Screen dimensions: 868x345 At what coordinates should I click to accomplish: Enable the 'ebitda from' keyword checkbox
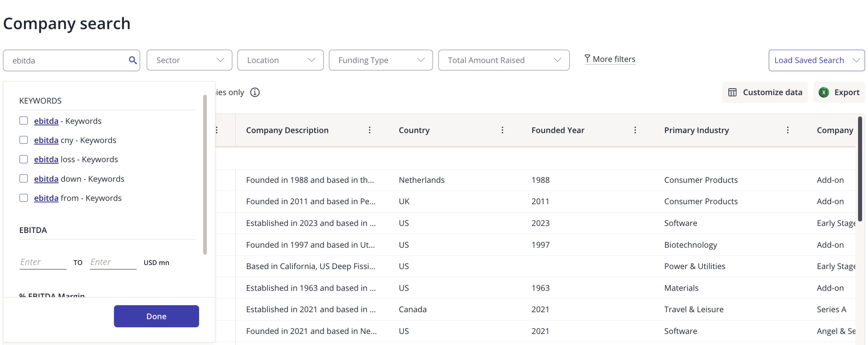point(24,198)
